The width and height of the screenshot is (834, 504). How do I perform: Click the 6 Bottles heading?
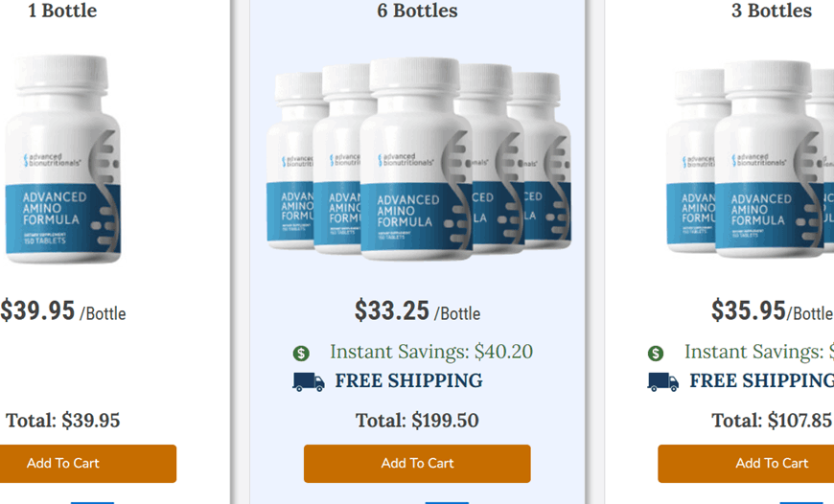pos(417,11)
